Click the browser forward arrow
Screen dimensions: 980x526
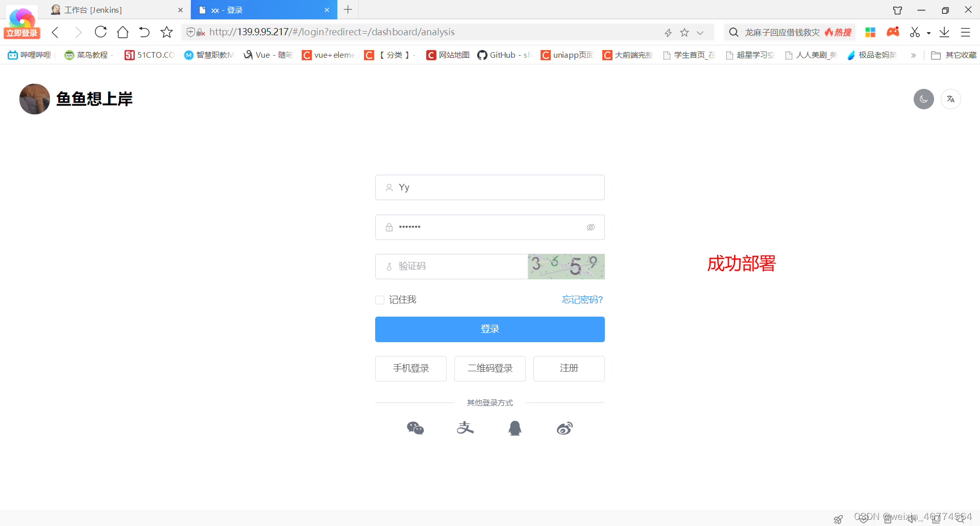[78, 32]
